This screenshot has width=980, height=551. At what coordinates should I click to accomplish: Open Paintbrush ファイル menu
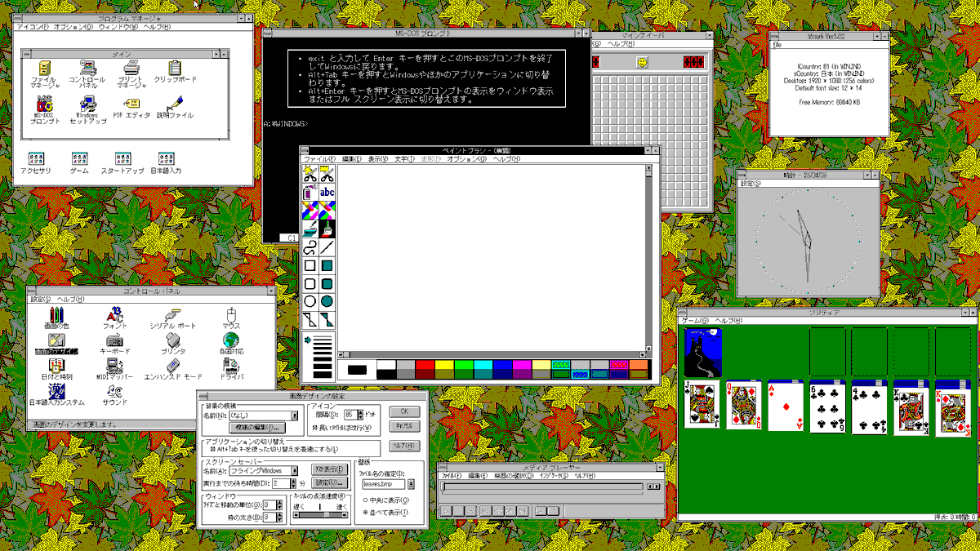(318, 158)
